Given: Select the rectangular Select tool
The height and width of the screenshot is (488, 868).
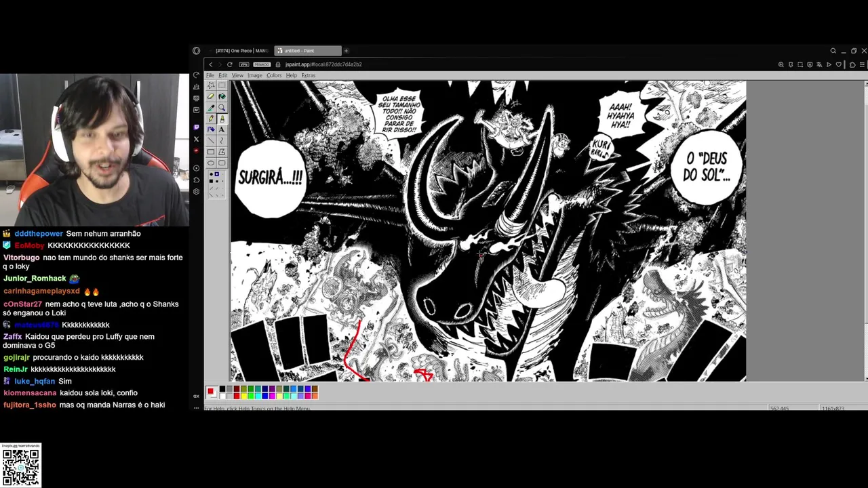Looking at the screenshot, I should [222, 85].
